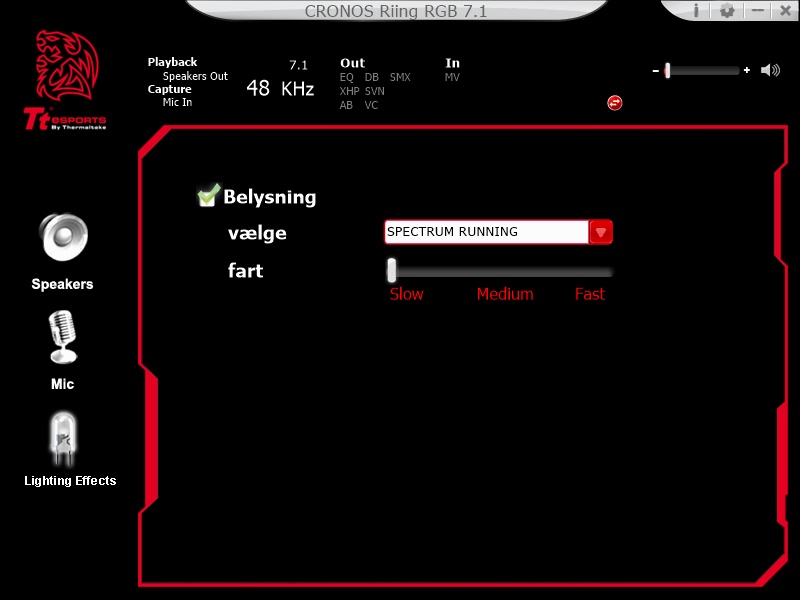Click the Out section heading
This screenshot has width=800, height=600.
353,63
